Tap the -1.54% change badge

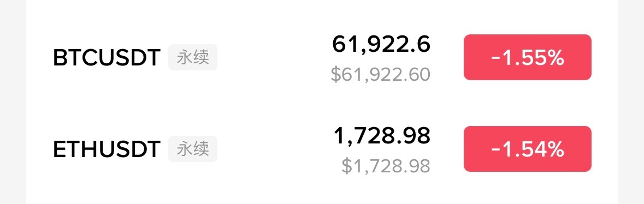(527, 149)
